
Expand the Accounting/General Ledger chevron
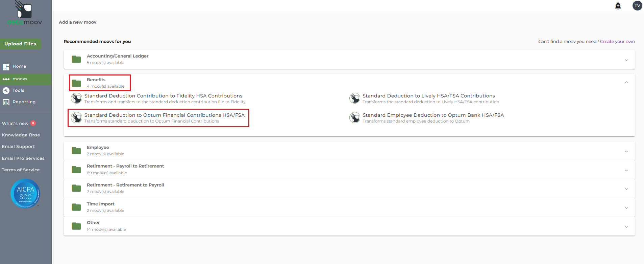click(x=626, y=60)
